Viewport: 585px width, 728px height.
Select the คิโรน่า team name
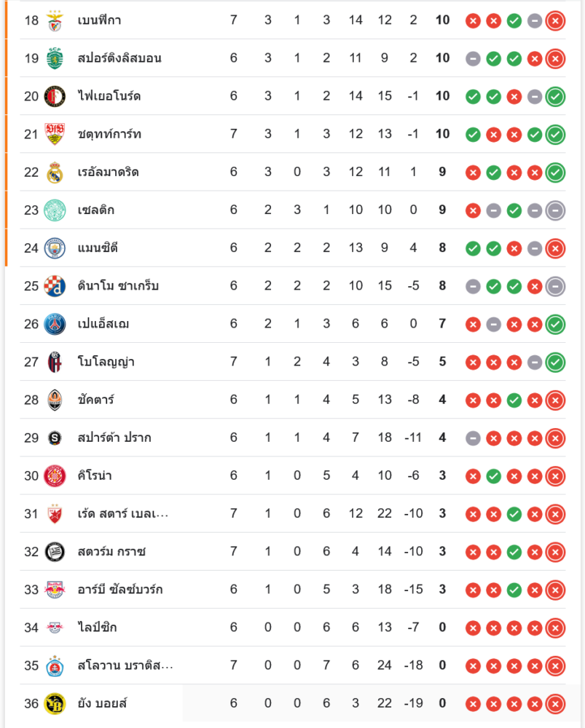click(95, 476)
